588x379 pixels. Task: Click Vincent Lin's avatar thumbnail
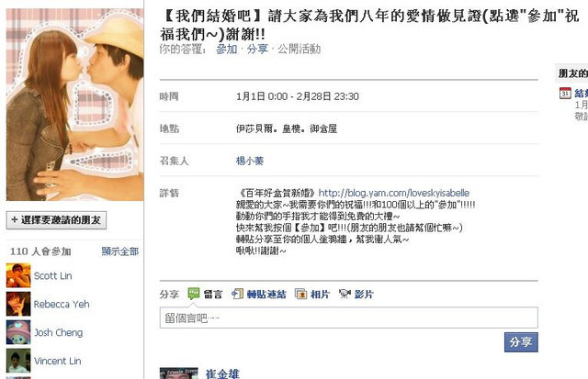[18, 361]
